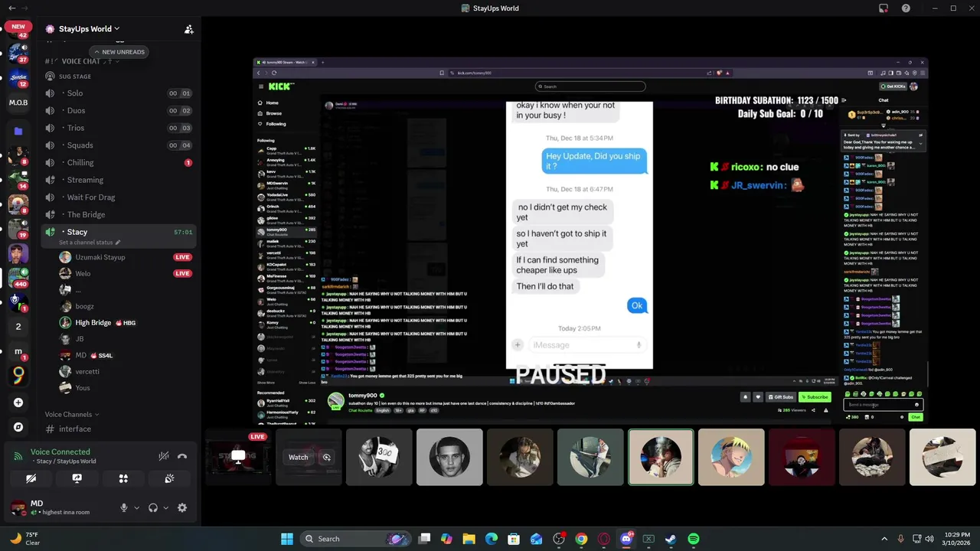Join Wait For Drag channel
The image size is (980, 551).
point(119,197)
